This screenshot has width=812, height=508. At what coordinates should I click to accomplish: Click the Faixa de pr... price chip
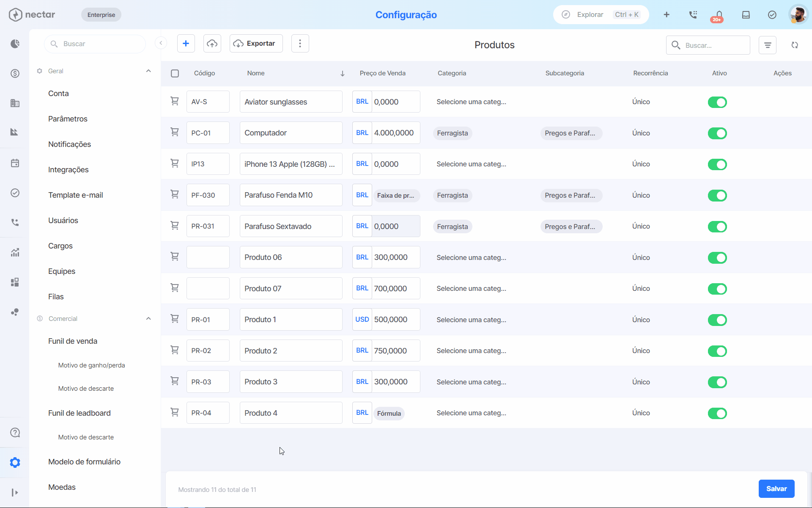click(x=396, y=196)
